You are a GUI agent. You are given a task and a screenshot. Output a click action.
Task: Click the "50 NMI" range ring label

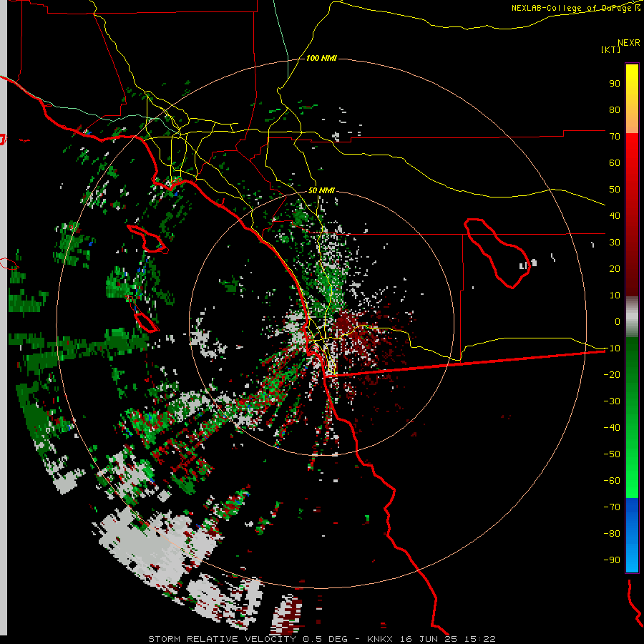tap(321, 190)
